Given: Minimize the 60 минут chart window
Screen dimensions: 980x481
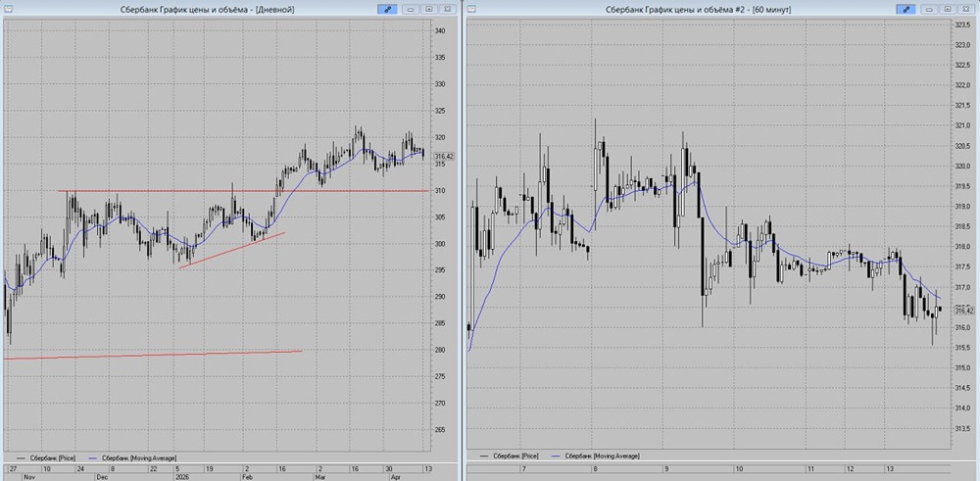Looking at the screenshot, I should click(929, 10).
